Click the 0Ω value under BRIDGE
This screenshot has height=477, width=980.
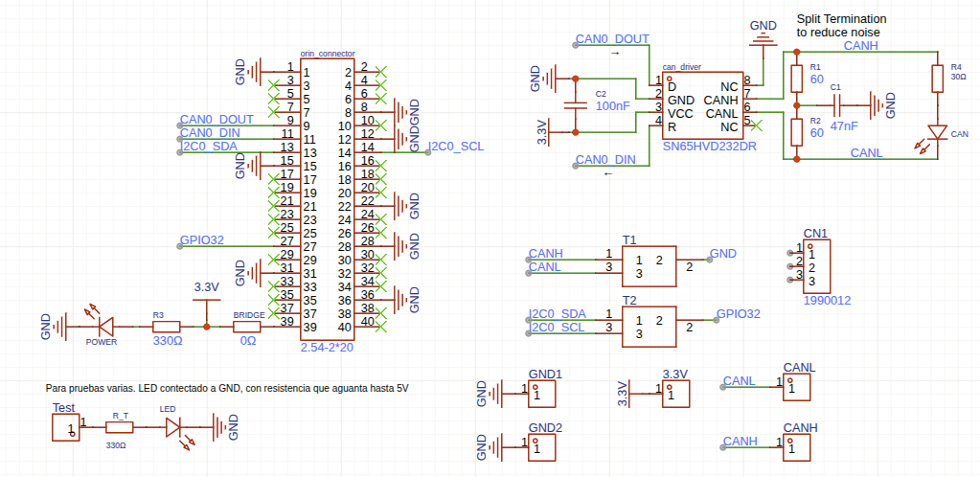coord(248,341)
